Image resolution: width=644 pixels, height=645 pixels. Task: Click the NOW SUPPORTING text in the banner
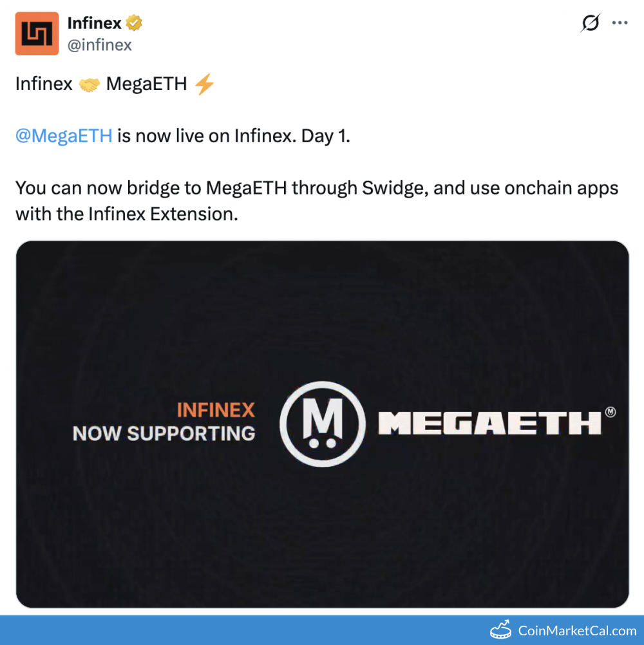164,434
